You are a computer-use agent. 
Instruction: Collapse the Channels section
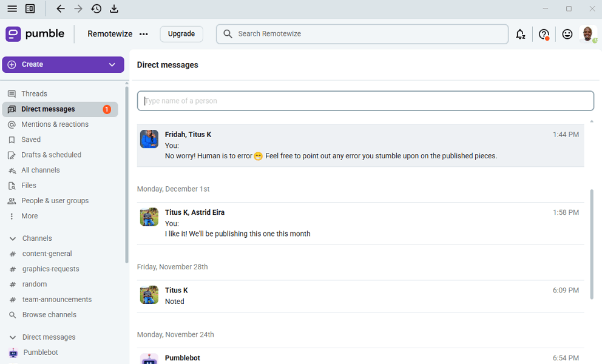click(12, 238)
